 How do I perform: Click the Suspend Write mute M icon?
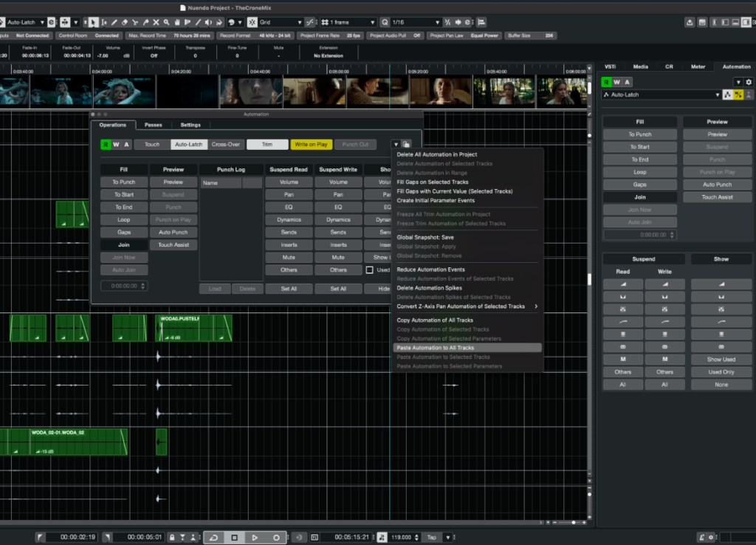[664, 359]
